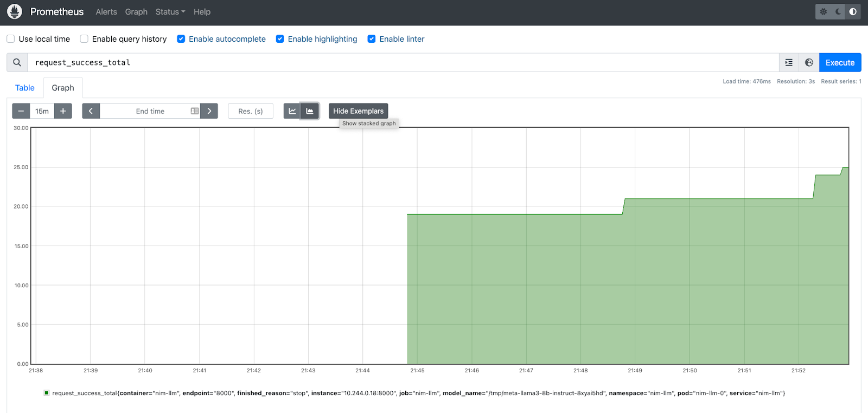868x413 pixels.
Task: Decrease time range with minus button
Action: [x=21, y=111]
